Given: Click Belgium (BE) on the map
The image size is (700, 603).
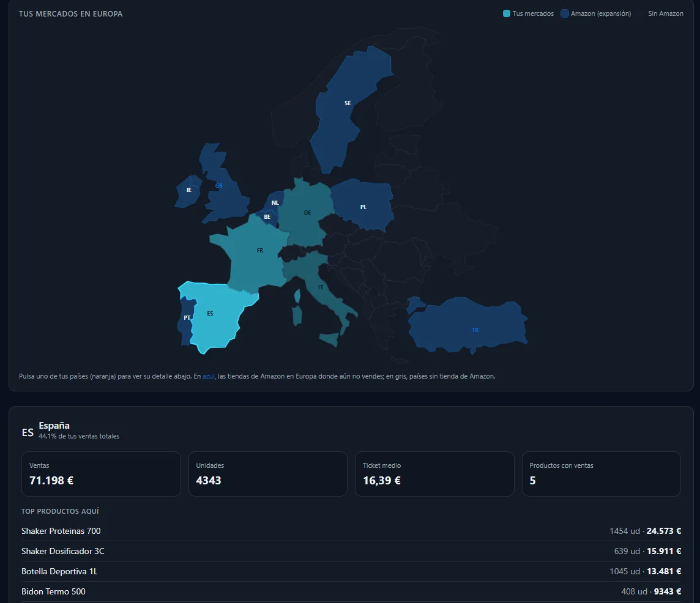Looking at the screenshot, I should 267,217.
